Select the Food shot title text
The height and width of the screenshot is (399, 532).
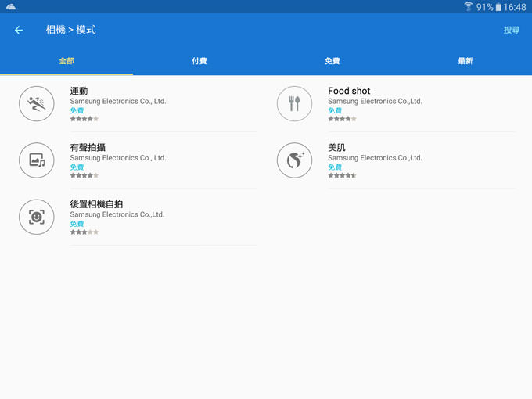pyautogui.click(x=349, y=91)
